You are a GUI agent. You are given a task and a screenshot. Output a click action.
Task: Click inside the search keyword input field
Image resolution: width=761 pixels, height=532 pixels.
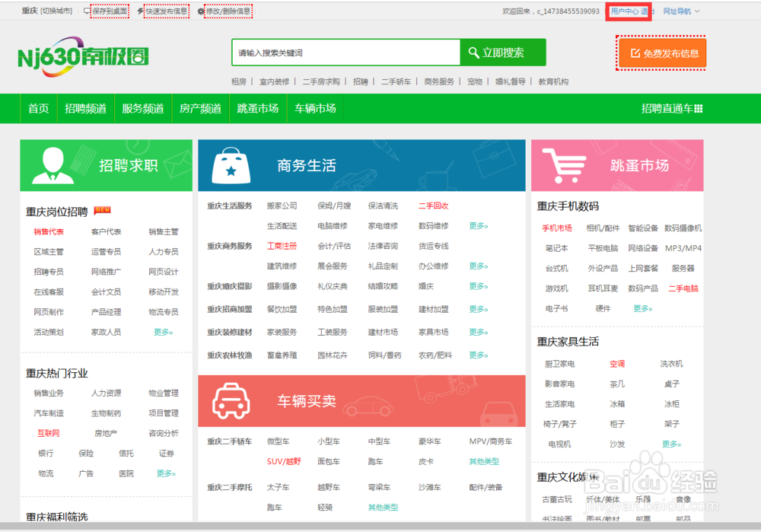click(342, 52)
